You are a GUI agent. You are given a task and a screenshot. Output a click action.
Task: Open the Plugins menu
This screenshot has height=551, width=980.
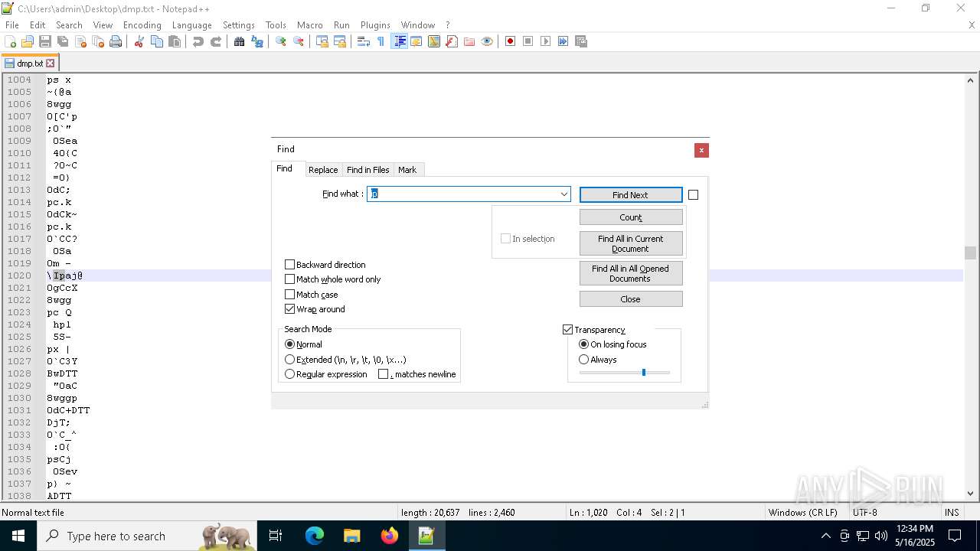click(x=375, y=25)
